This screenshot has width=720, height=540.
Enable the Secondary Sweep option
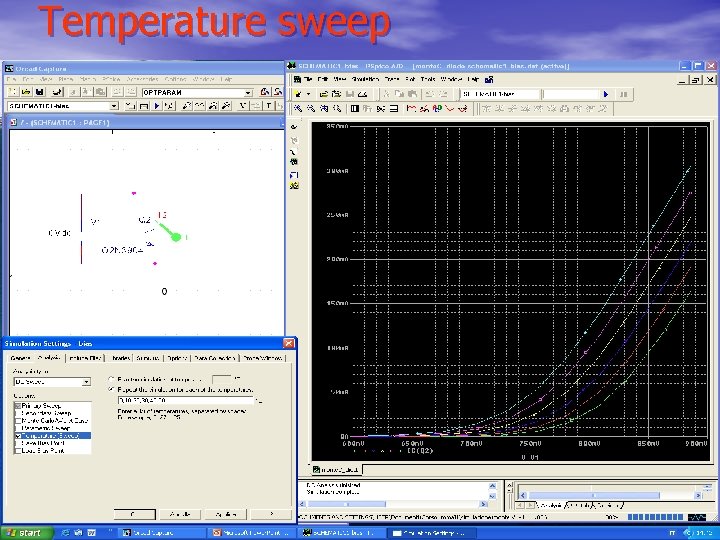pyautogui.click(x=18, y=413)
